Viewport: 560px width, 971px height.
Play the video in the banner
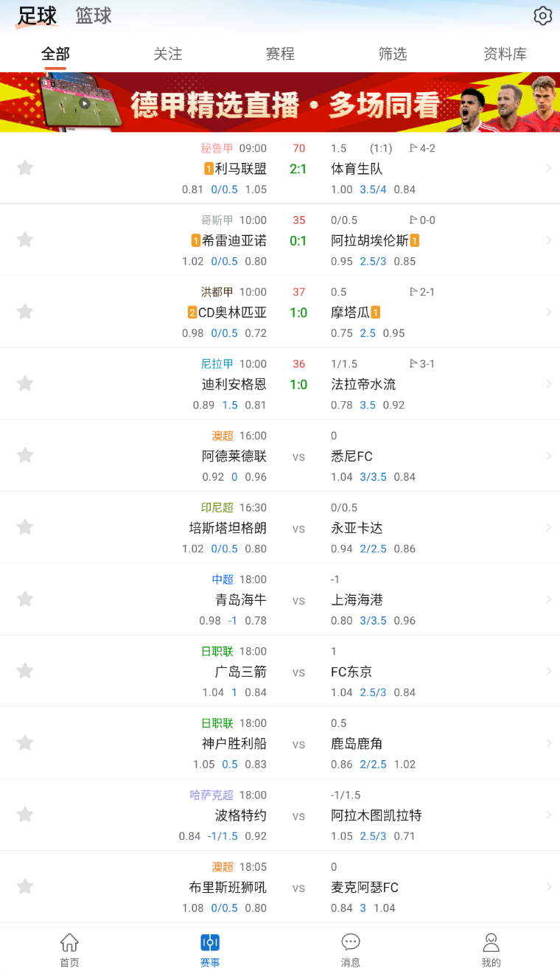85,103
